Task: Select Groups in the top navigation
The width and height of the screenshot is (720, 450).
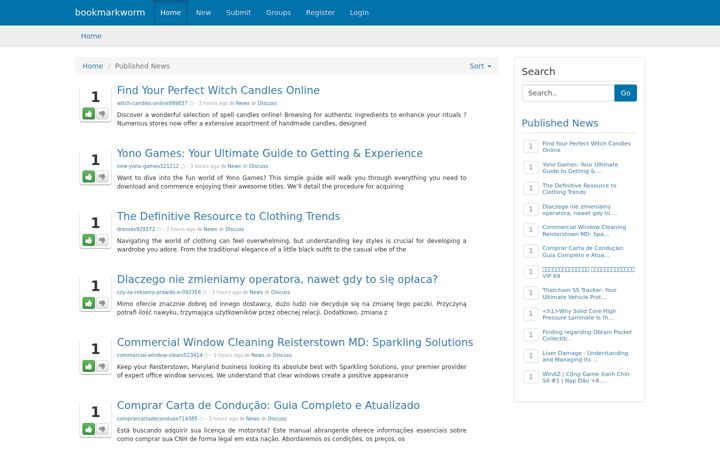Action: (x=278, y=12)
